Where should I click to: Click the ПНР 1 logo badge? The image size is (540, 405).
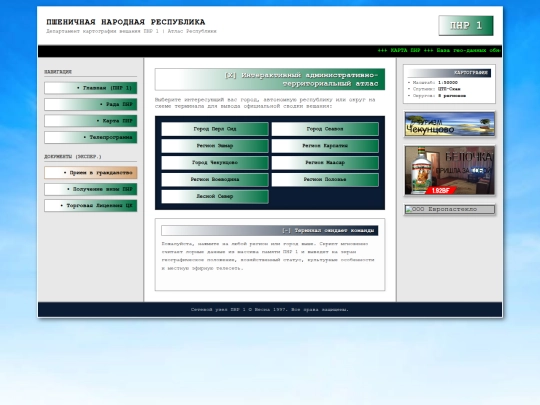tap(466, 25)
